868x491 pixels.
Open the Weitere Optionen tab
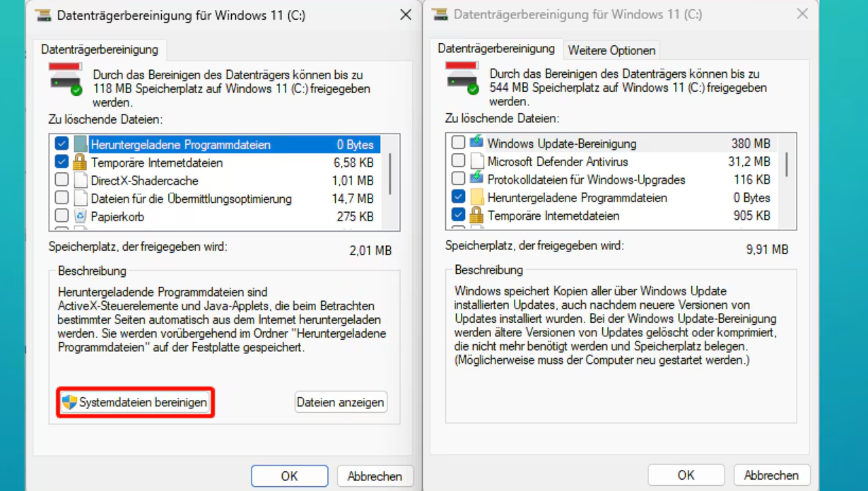pyautogui.click(x=612, y=50)
